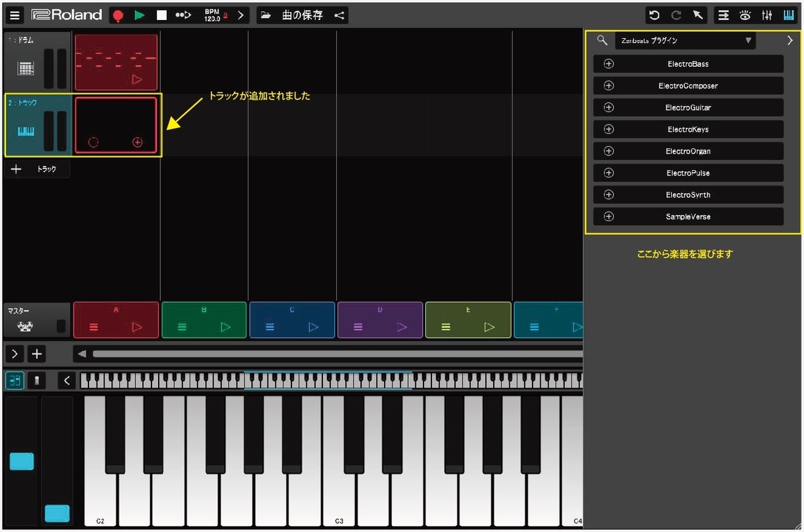Click the blue keyboard icon on track 2
The height and width of the screenshot is (532, 804).
click(25, 131)
